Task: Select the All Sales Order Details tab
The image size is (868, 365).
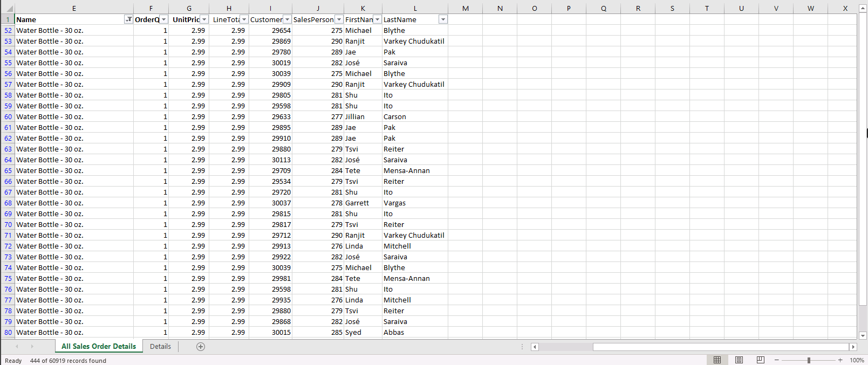Action: tap(99, 347)
